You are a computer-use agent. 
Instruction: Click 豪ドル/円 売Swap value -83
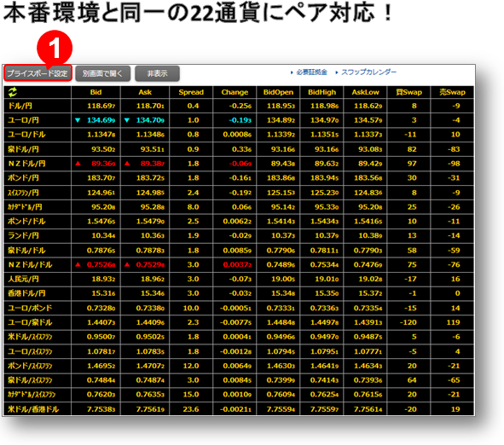(x=454, y=149)
